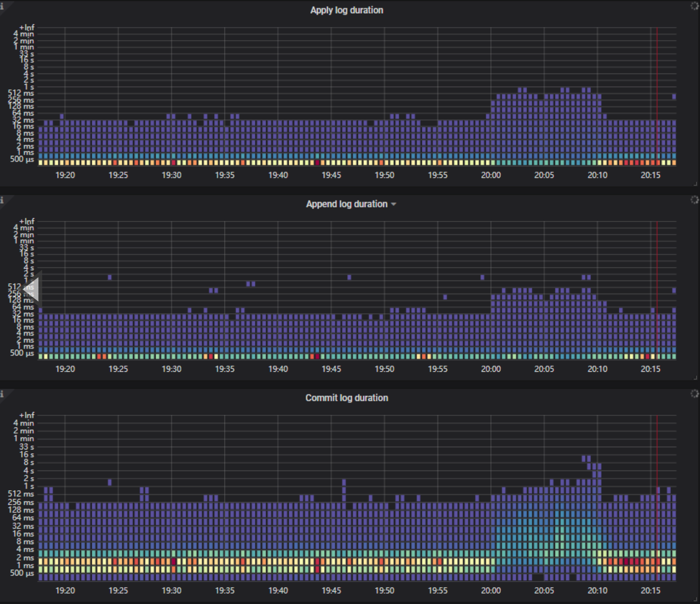Viewport: 700px width, 604px height.
Task: Click the loading spinner on Apply log duration panel
Action: (694, 6)
